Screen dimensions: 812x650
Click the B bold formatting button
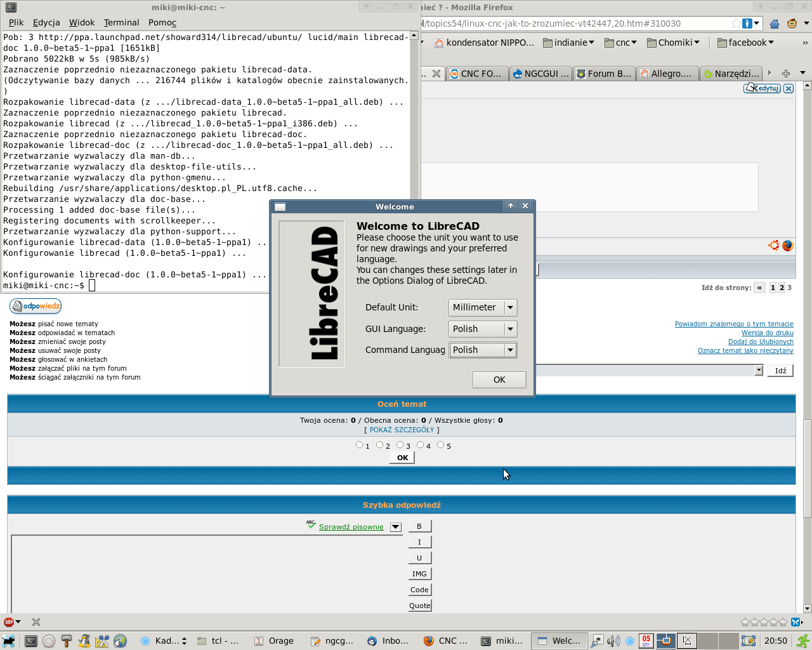419,526
